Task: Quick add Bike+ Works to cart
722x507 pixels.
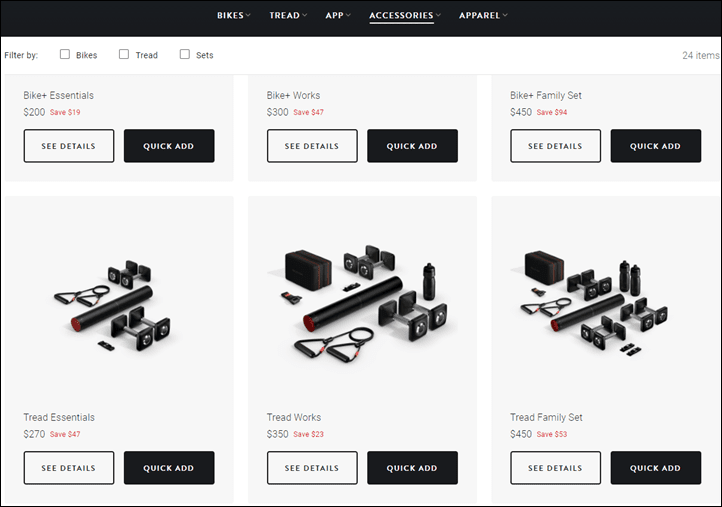Action: pos(412,146)
